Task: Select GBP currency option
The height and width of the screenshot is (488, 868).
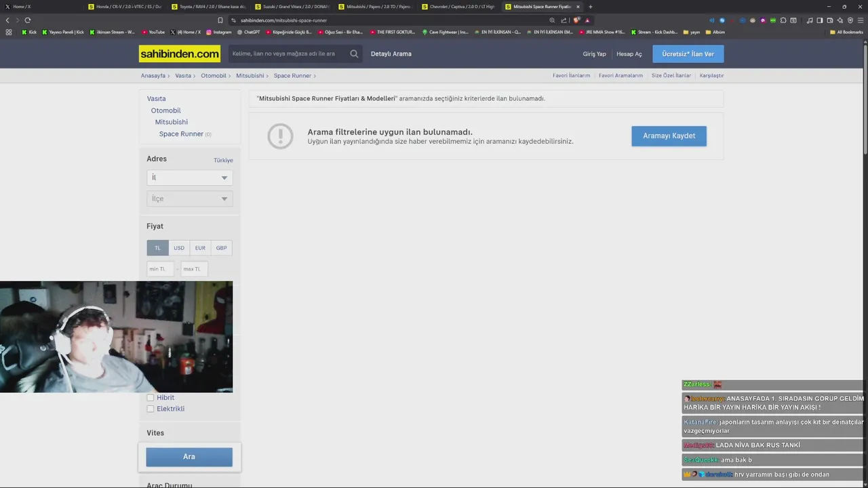Action: coord(222,248)
